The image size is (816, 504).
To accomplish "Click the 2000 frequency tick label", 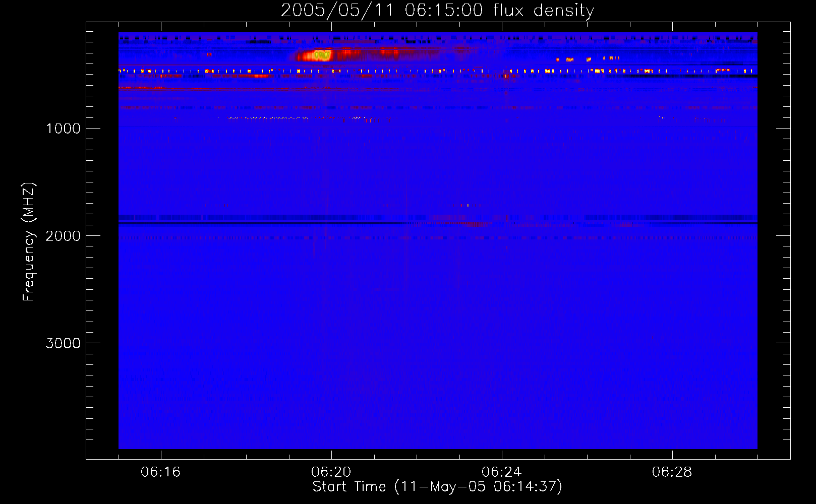I will pyautogui.click(x=63, y=236).
